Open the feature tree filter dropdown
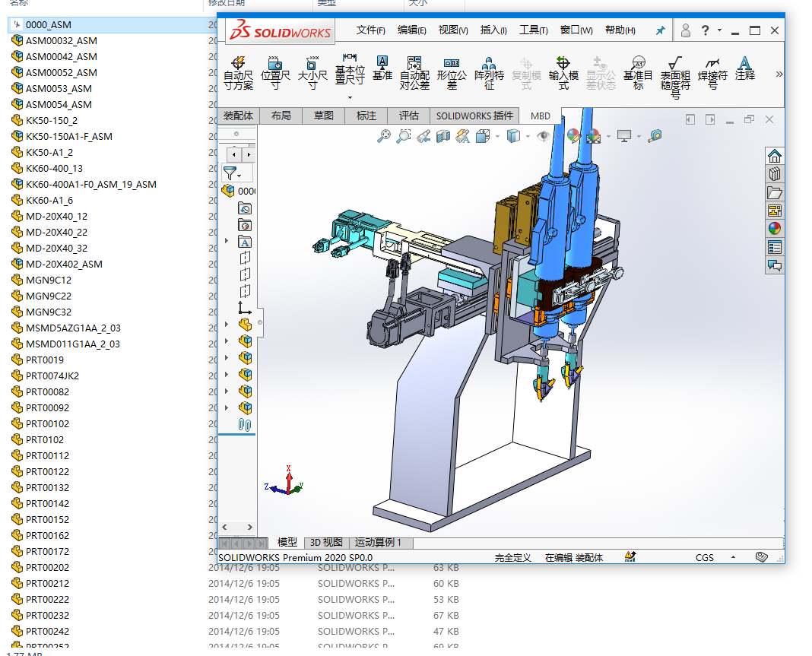This screenshot has width=812, height=656. point(232,173)
